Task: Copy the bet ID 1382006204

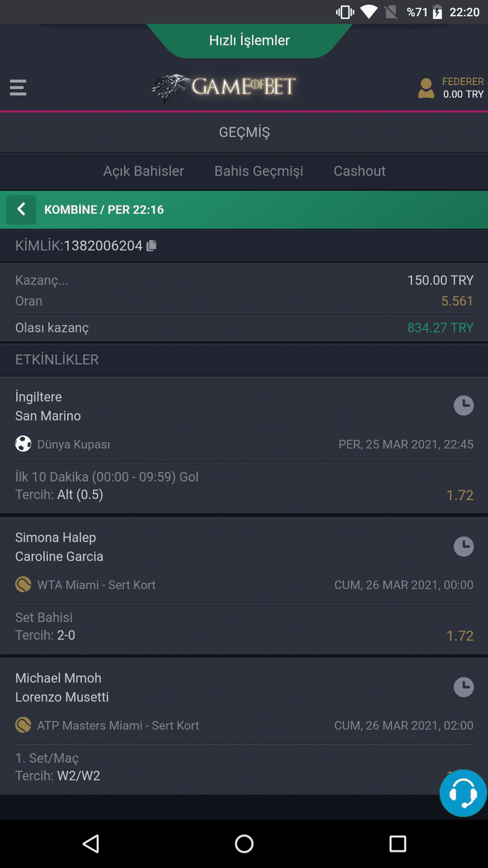Action: [x=152, y=246]
